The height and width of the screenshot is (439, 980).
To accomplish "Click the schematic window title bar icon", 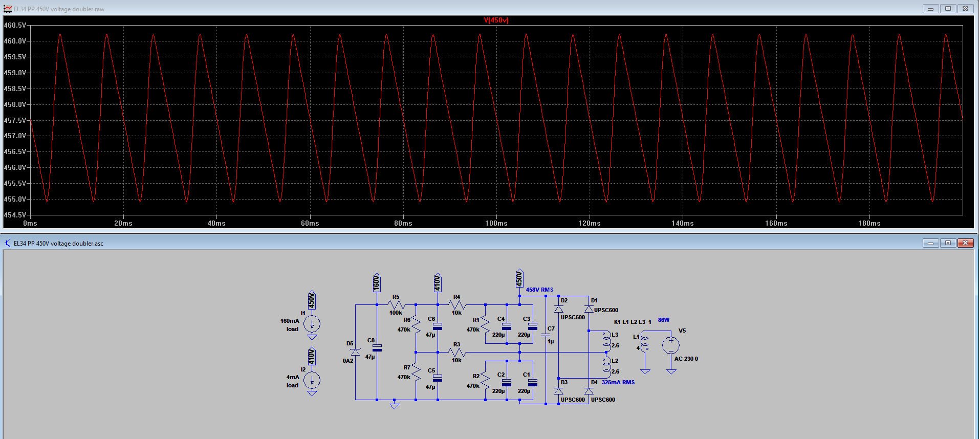I will pos(8,243).
